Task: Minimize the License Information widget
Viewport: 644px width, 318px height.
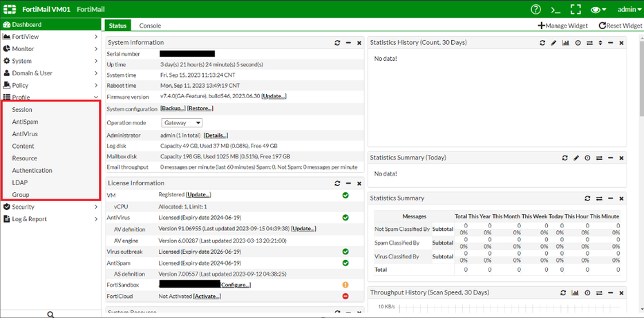Action: (348, 183)
